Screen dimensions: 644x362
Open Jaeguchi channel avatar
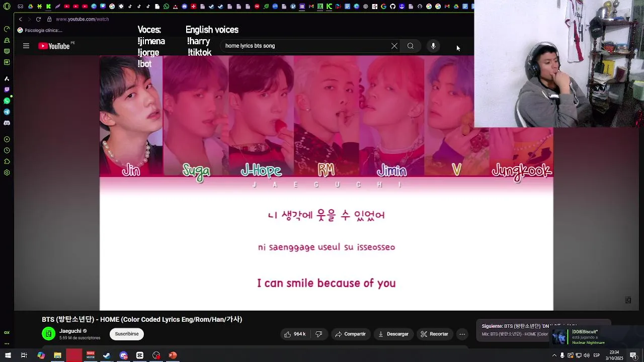pyautogui.click(x=48, y=334)
